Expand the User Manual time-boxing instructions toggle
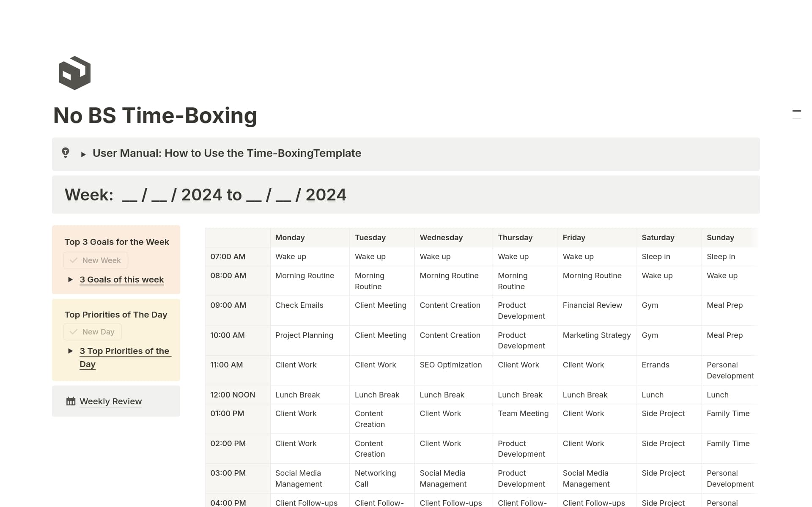 pyautogui.click(x=83, y=153)
